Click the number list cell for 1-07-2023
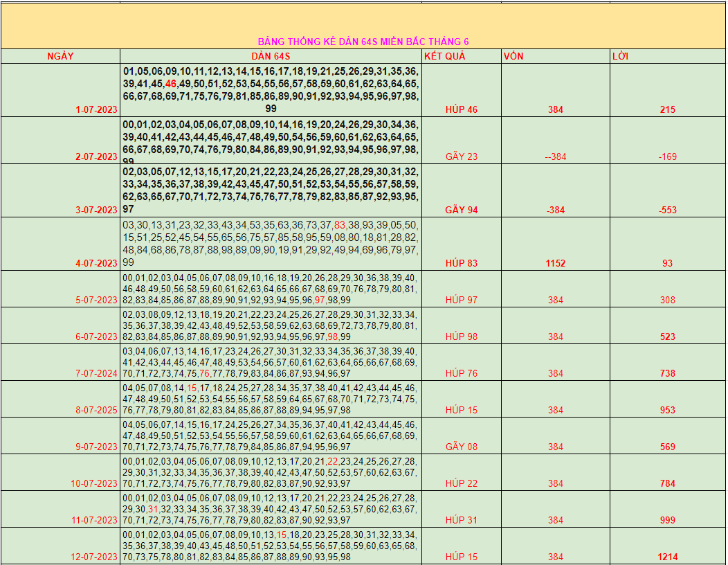The width and height of the screenshot is (728, 565). 271,90
